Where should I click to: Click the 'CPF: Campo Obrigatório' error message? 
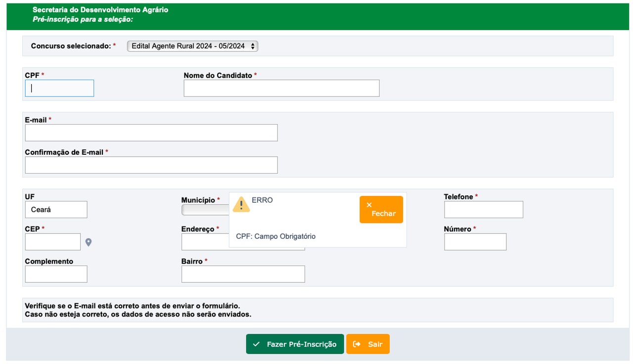[x=275, y=236]
